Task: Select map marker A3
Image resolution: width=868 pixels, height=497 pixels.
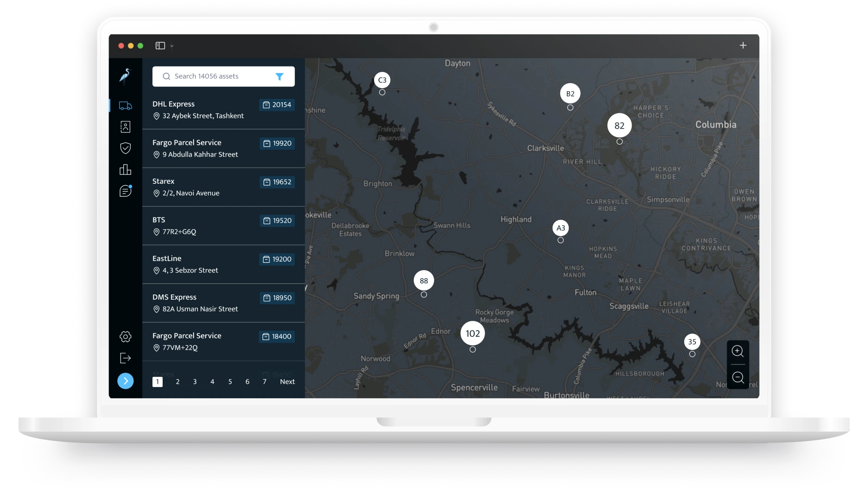Action: [560, 228]
